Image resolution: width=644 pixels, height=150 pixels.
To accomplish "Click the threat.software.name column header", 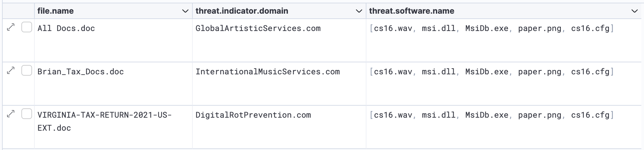I will (412, 11).
